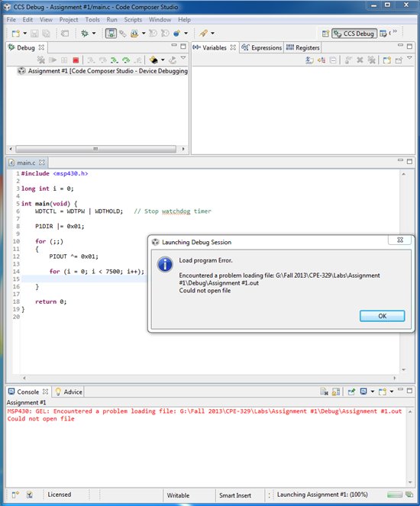Open the Load program dropdown arrow
The height and width of the screenshot is (506, 420).
point(144,34)
